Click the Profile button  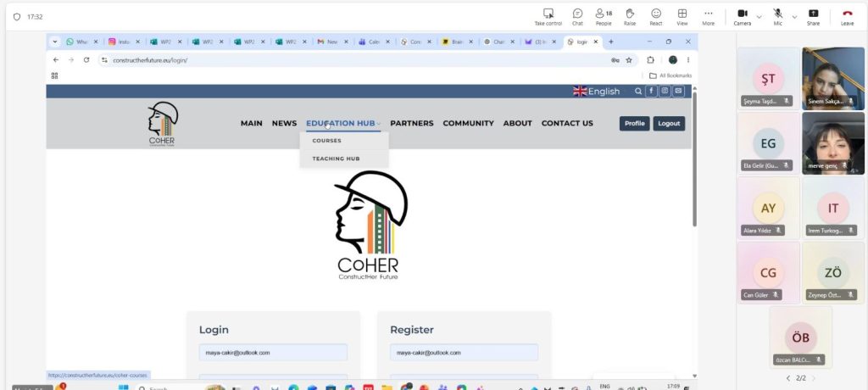point(634,124)
